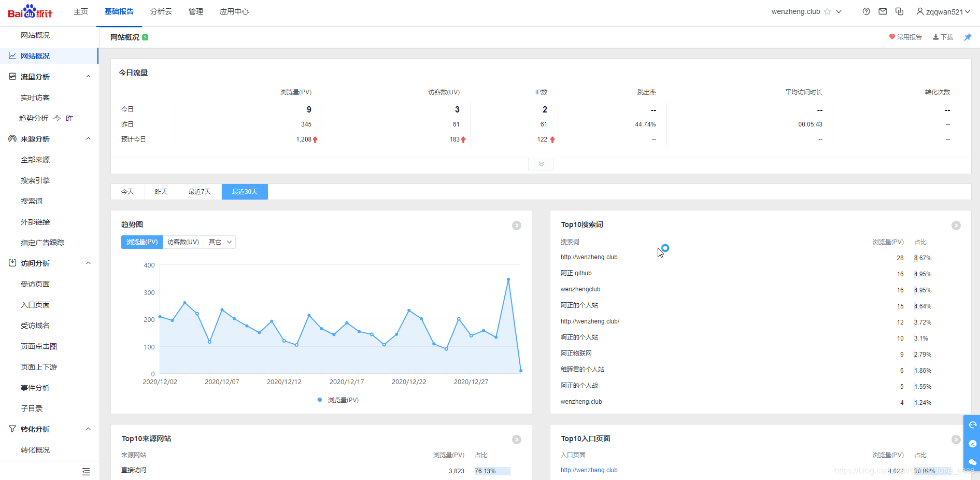Switch to 今天 date tab

point(127,192)
